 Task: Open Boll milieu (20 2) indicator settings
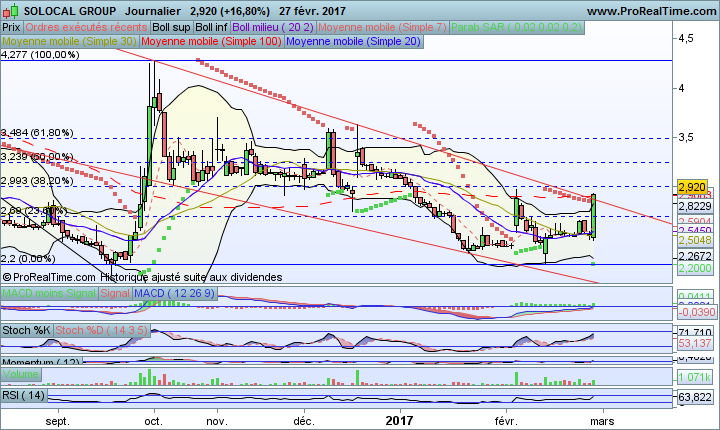pyautogui.click(x=273, y=28)
